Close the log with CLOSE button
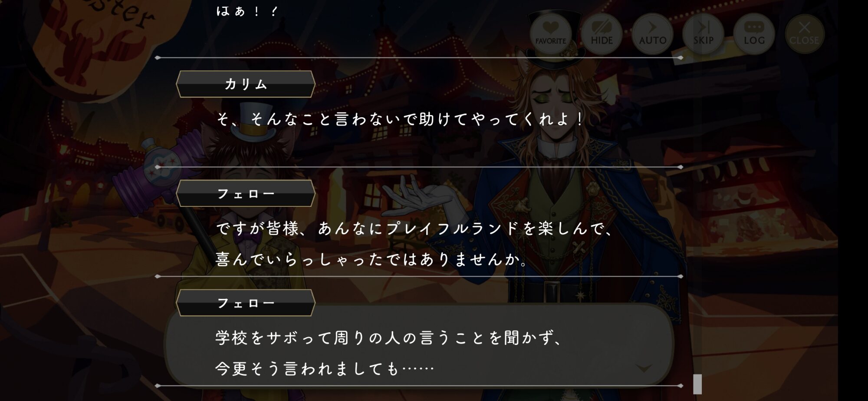 click(x=804, y=33)
